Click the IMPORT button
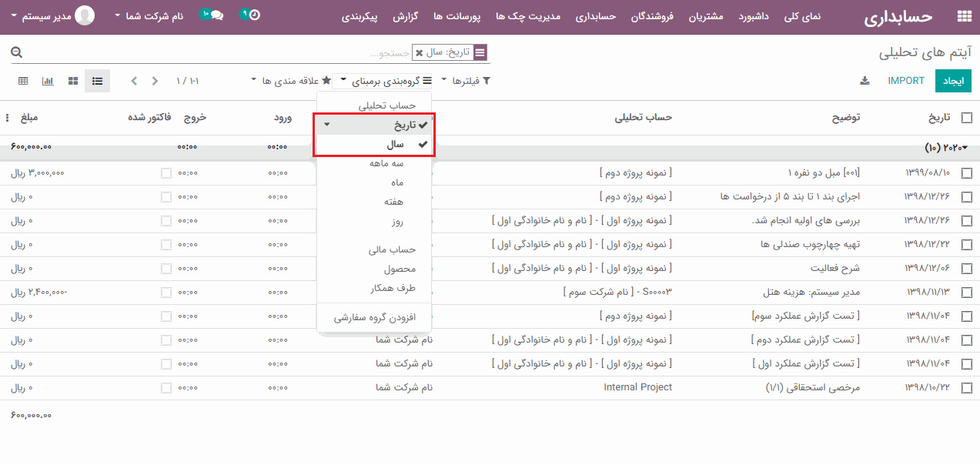Viewport: 980px width, 465px height. click(906, 81)
